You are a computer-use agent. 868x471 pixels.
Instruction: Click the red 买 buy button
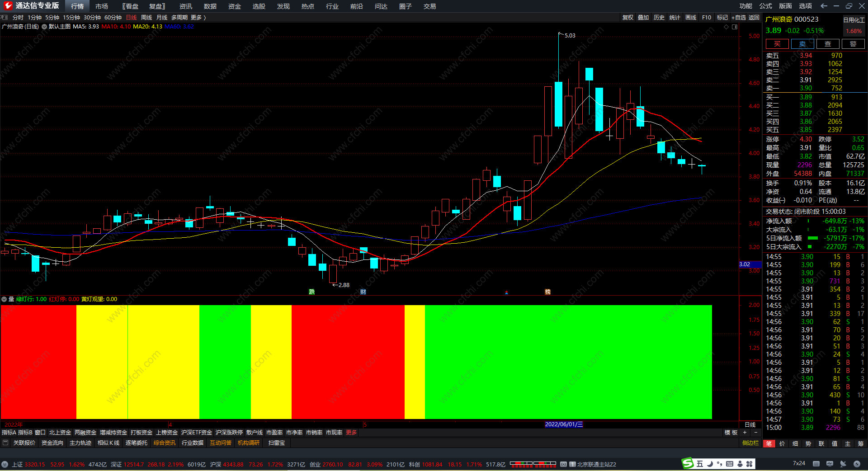pyautogui.click(x=777, y=44)
